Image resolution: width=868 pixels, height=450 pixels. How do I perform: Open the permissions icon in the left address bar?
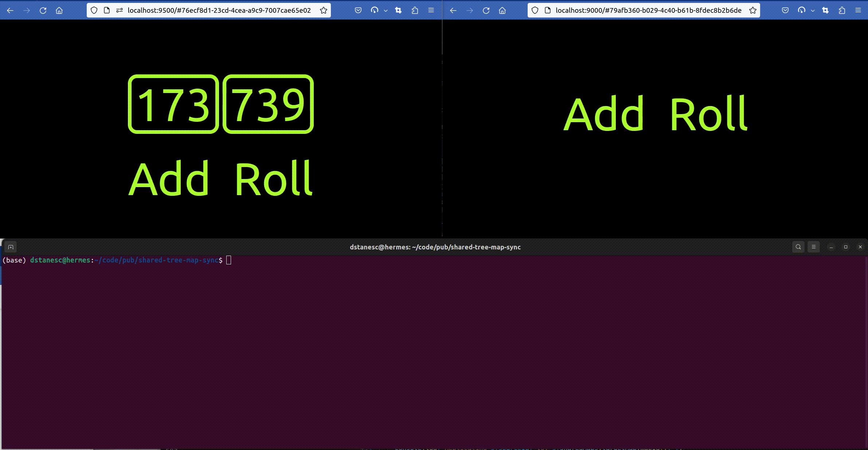tap(119, 11)
